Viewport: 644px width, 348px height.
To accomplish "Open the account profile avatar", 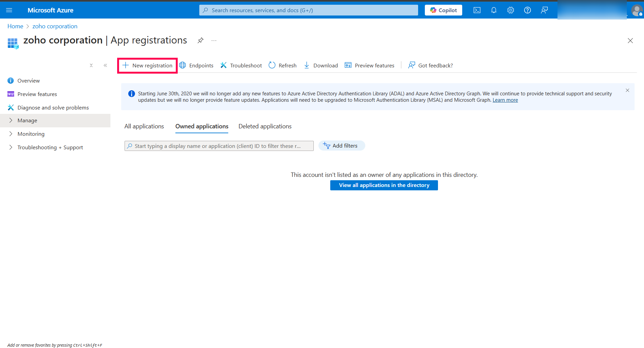I will [637, 10].
